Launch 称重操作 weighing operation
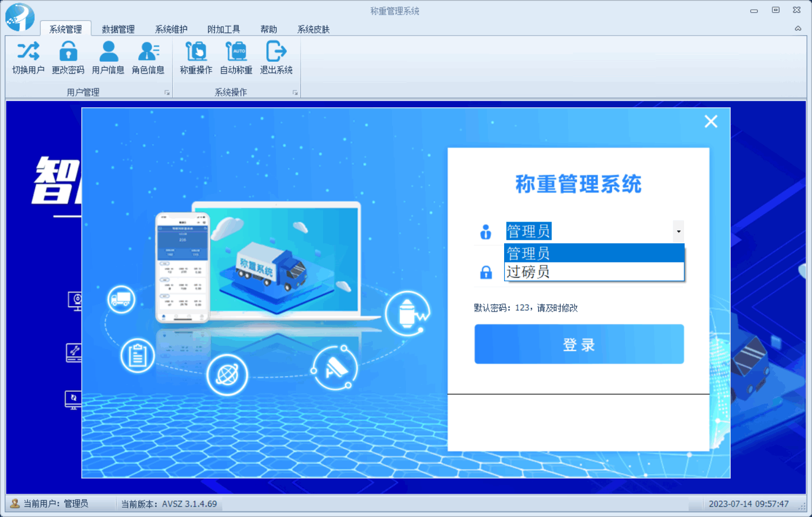 [x=196, y=57]
